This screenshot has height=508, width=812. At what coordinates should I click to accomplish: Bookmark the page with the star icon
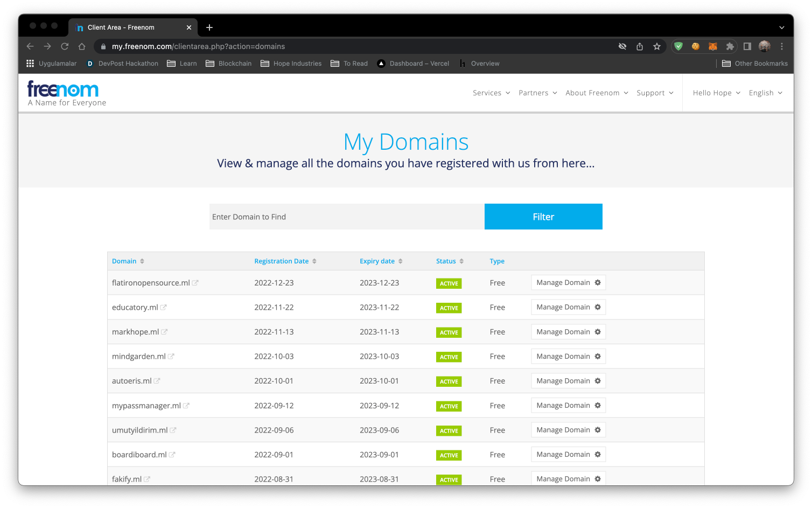(x=657, y=46)
